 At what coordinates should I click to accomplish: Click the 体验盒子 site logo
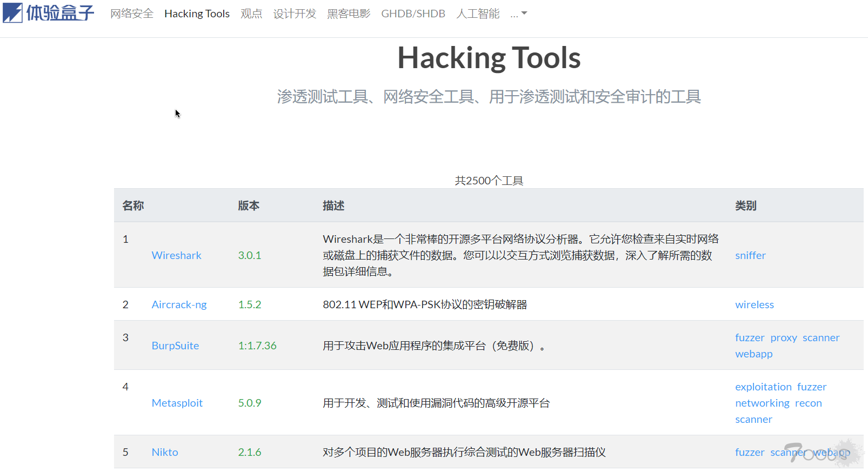tap(49, 13)
